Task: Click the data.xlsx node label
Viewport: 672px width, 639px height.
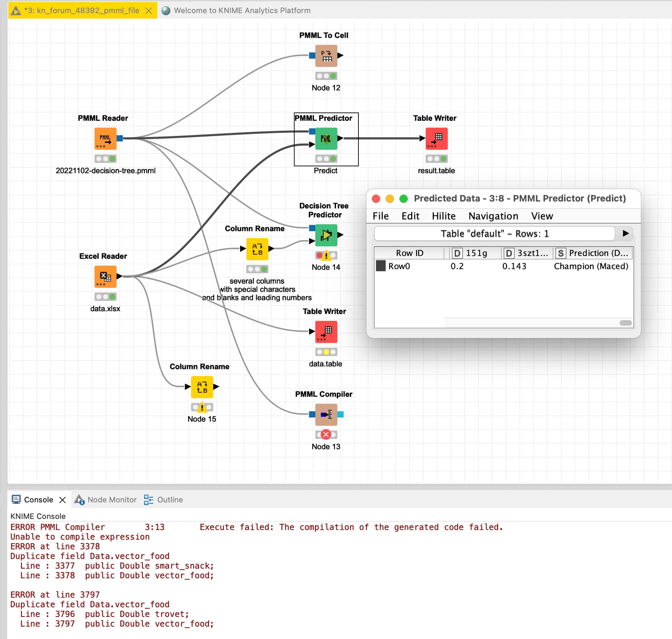Action: click(x=105, y=308)
